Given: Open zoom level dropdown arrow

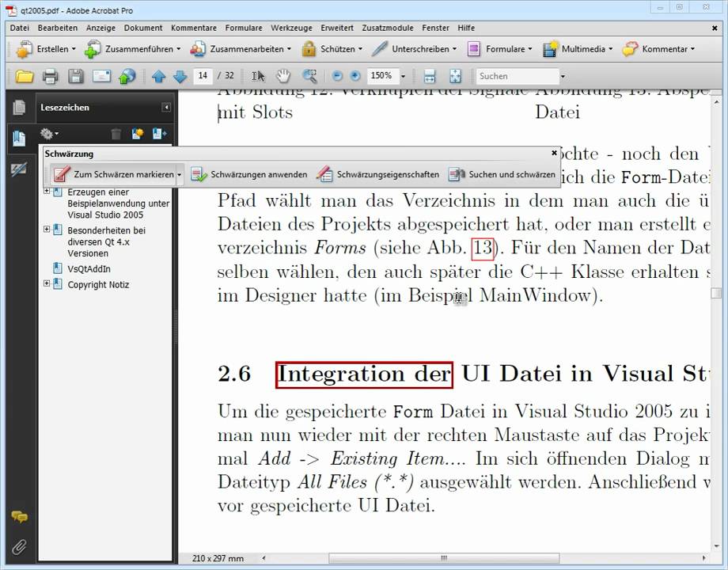Looking at the screenshot, I should [403, 76].
